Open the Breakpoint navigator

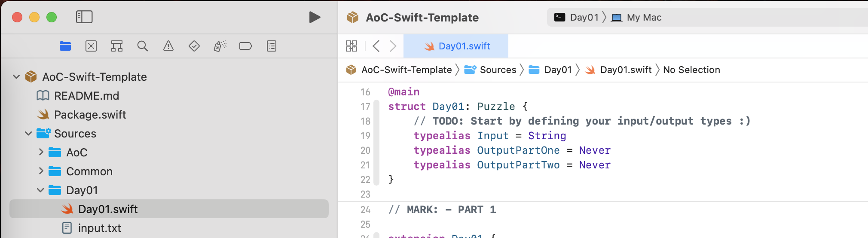point(245,46)
